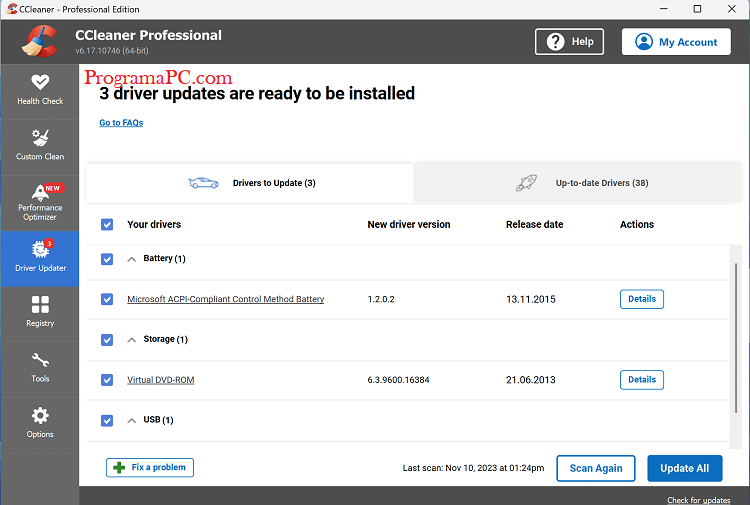The width and height of the screenshot is (750, 505).
Task: Open the Go to FAQs link
Action: point(121,123)
